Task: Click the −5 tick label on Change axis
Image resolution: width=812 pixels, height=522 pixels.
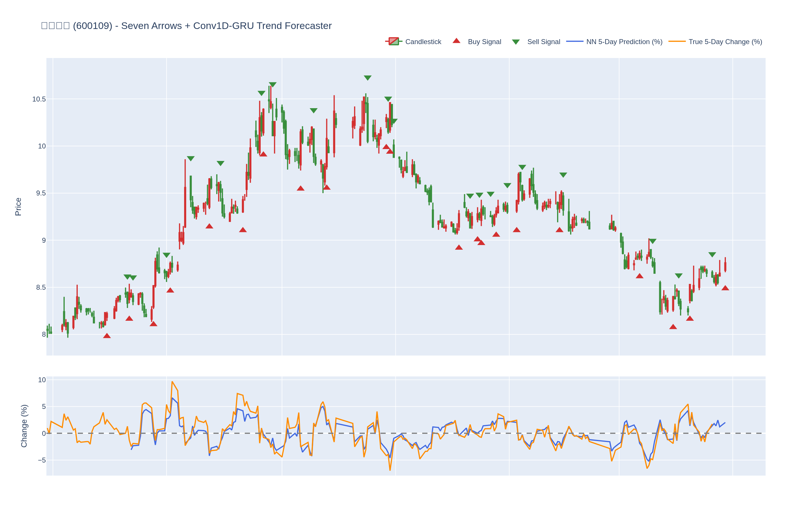Action: tap(42, 460)
